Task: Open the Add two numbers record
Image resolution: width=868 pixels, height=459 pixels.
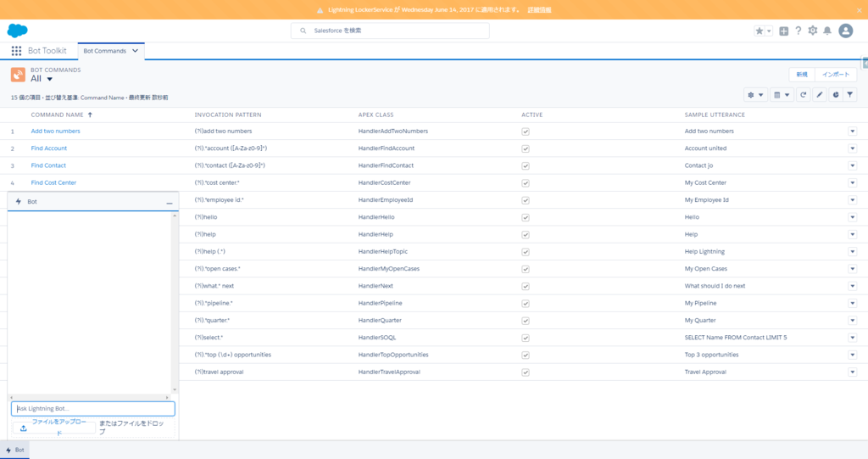Action: click(x=55, y=132)
